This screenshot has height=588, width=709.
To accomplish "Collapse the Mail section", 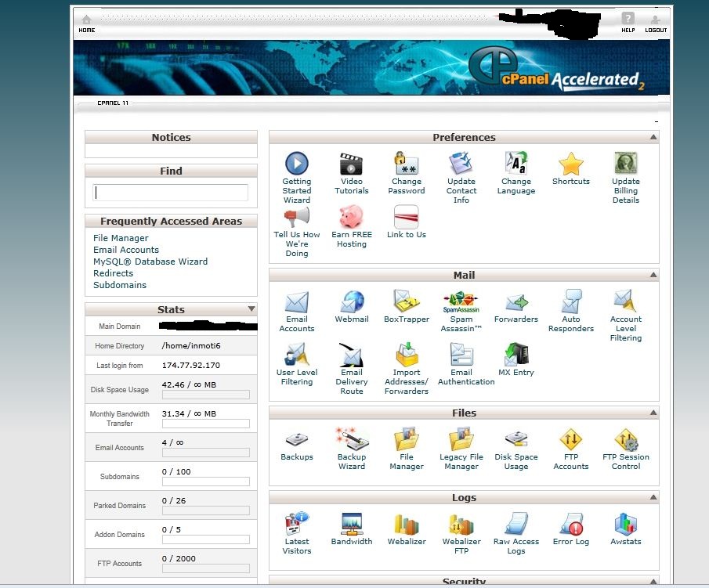I will [x=653, y=274].
